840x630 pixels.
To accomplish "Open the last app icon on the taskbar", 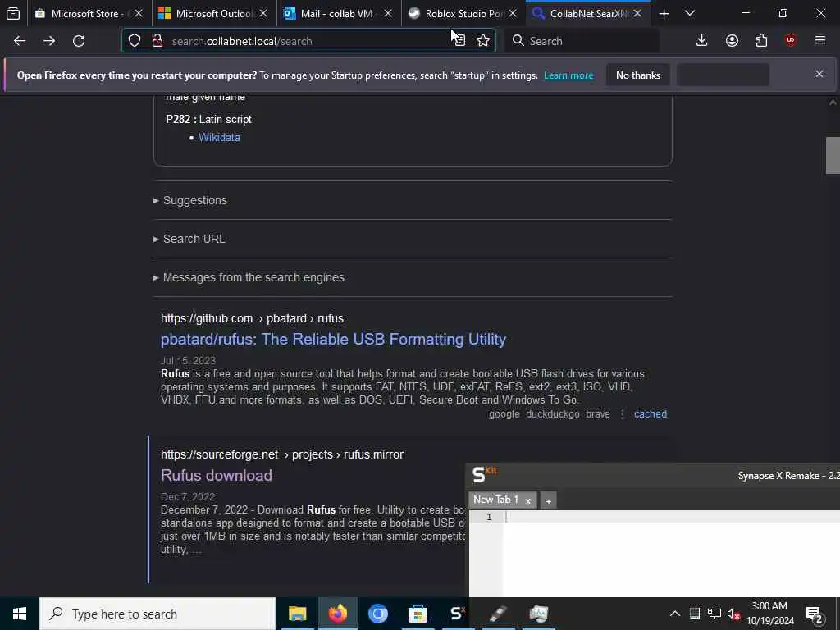I will tap(538, 614).
